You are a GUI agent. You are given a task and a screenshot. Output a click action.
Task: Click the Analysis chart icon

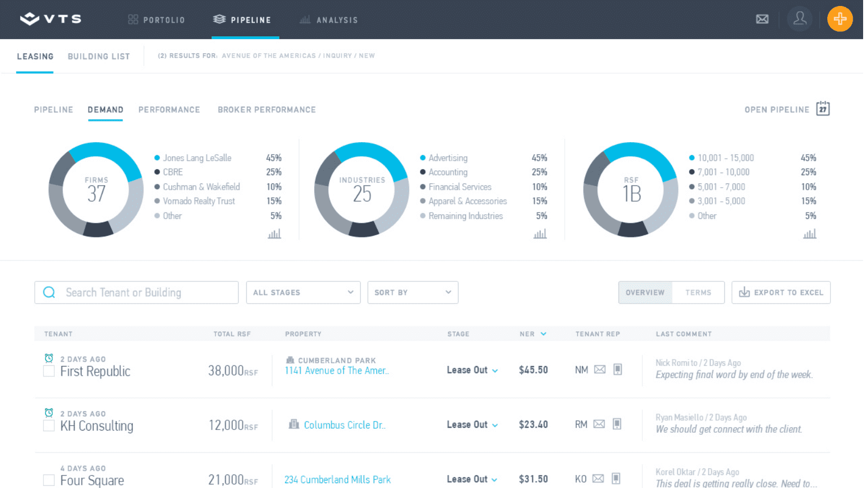point(305,20)
